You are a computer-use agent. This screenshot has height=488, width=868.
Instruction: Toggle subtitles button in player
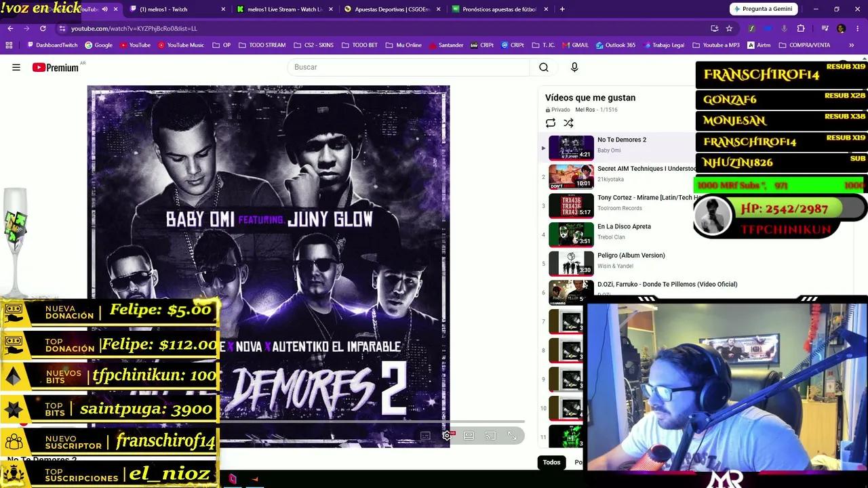pos(425,436)
